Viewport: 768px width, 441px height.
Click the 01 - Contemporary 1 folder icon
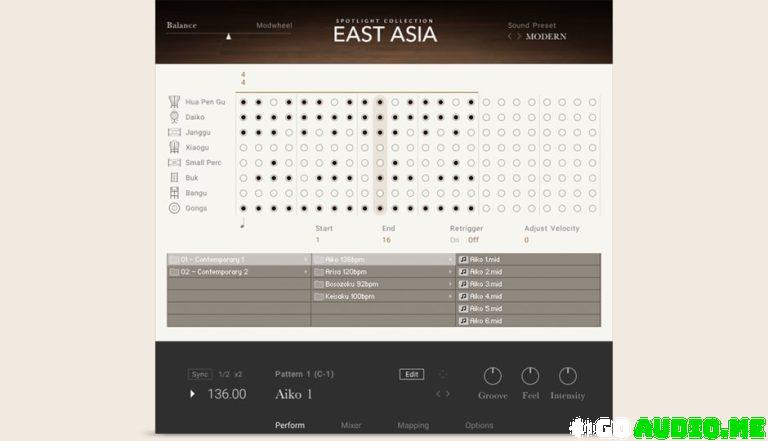coord(174,260)
